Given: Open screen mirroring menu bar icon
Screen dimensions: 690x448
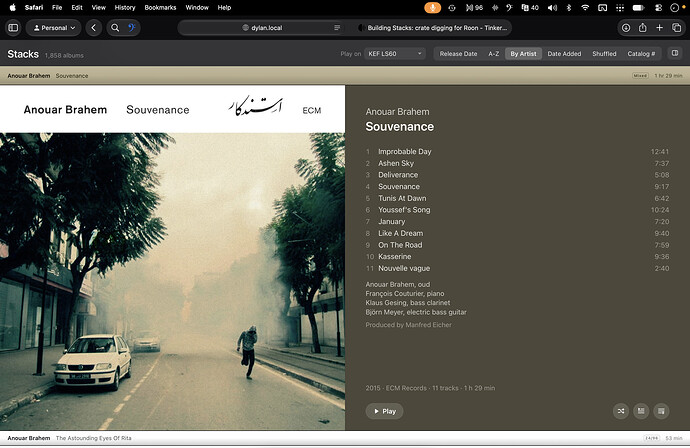Looking at the screenshot, I should 602,7.
